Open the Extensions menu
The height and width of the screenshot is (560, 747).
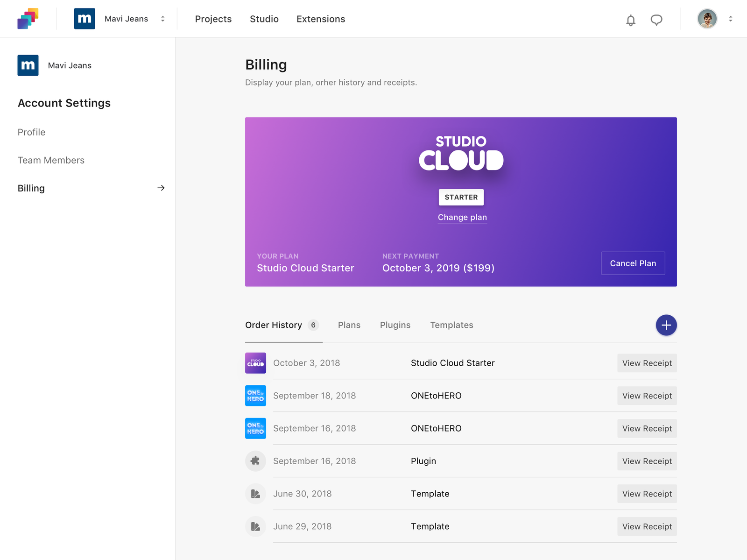coord(321,19)
